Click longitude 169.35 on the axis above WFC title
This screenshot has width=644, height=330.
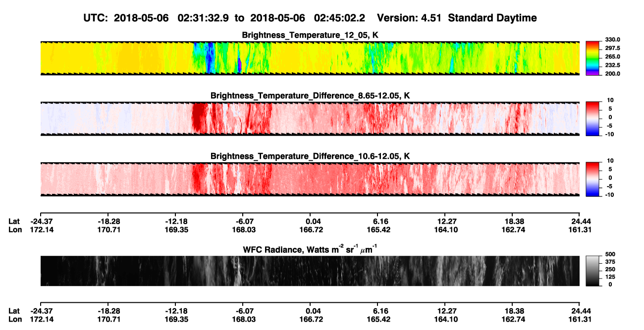(176, 230)
